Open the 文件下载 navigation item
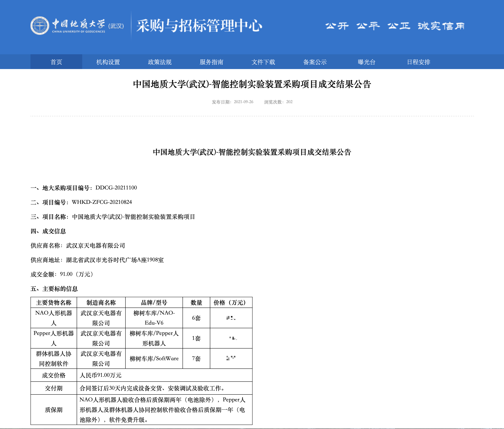Screen dimensions: 504x429 [x=263, y=62]
